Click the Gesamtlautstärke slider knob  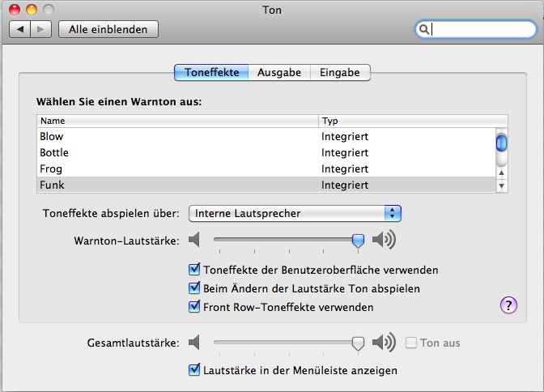click(x=358, y=343)
